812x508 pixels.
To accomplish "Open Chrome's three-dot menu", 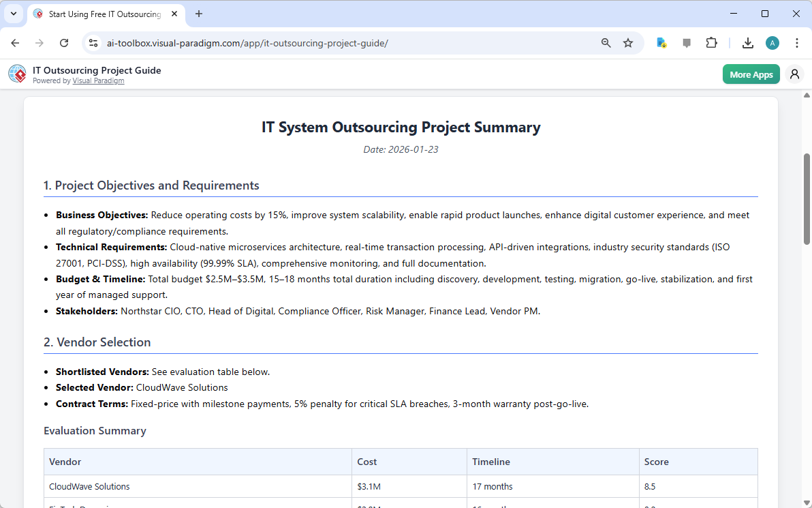I will coord(797,42).
